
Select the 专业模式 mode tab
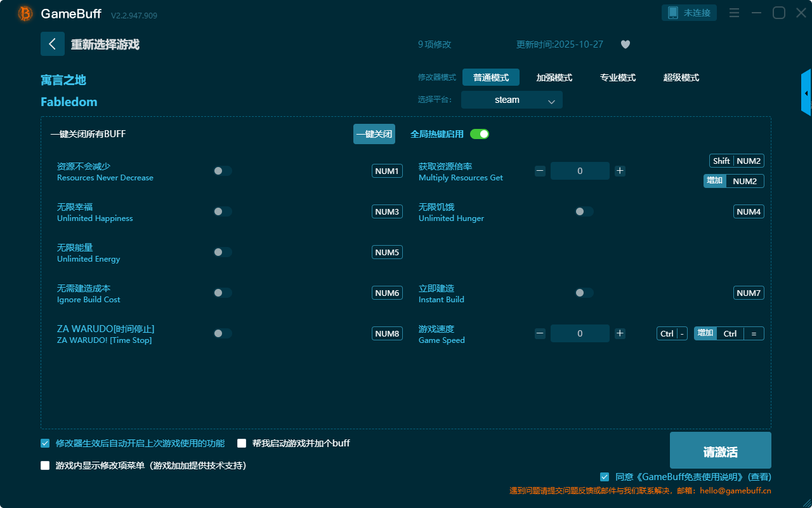617,77
